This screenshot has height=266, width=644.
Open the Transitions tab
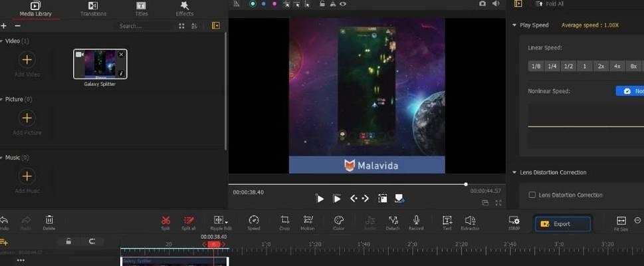(x=93, y=9)
